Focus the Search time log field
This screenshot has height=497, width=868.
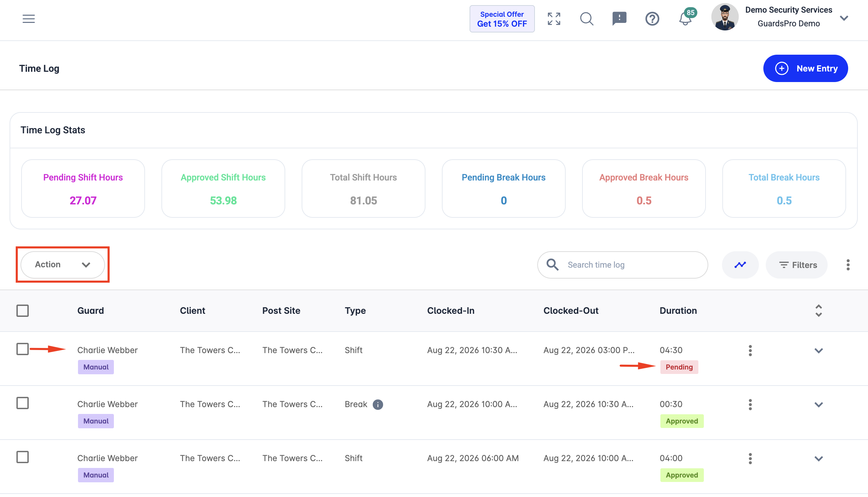tap(622, 265)
